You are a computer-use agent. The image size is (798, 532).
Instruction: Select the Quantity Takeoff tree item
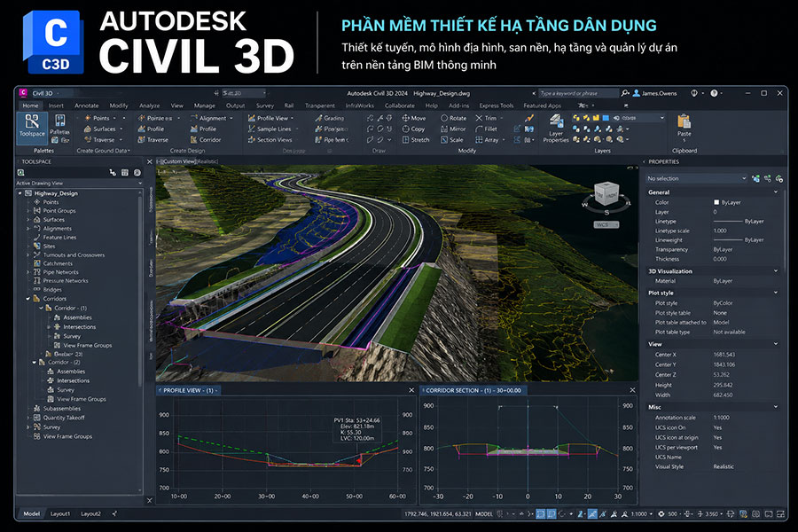tap(64, 418)
